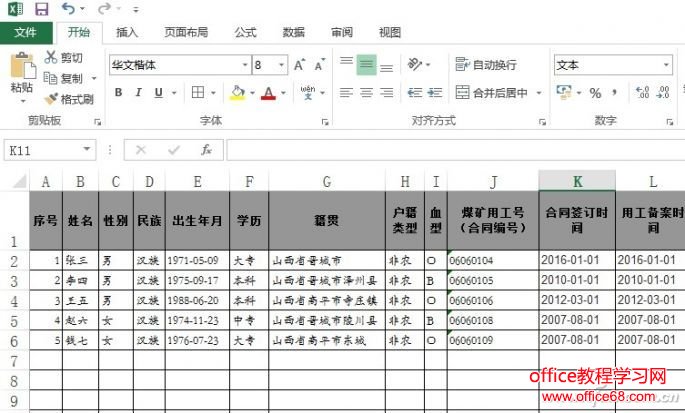Click cell containing 06060105
This screenshot has width=685, height=413.
point(493,281)
